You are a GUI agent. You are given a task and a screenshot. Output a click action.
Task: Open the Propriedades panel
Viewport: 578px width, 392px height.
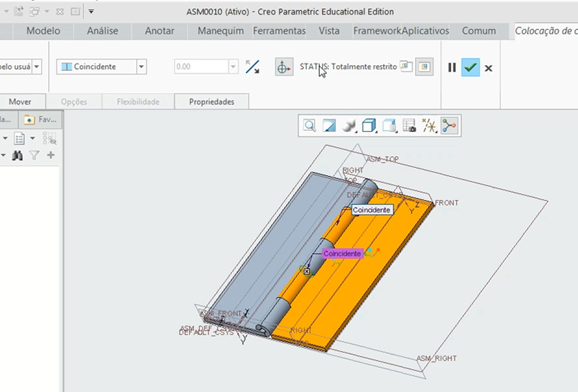point(211,102)
